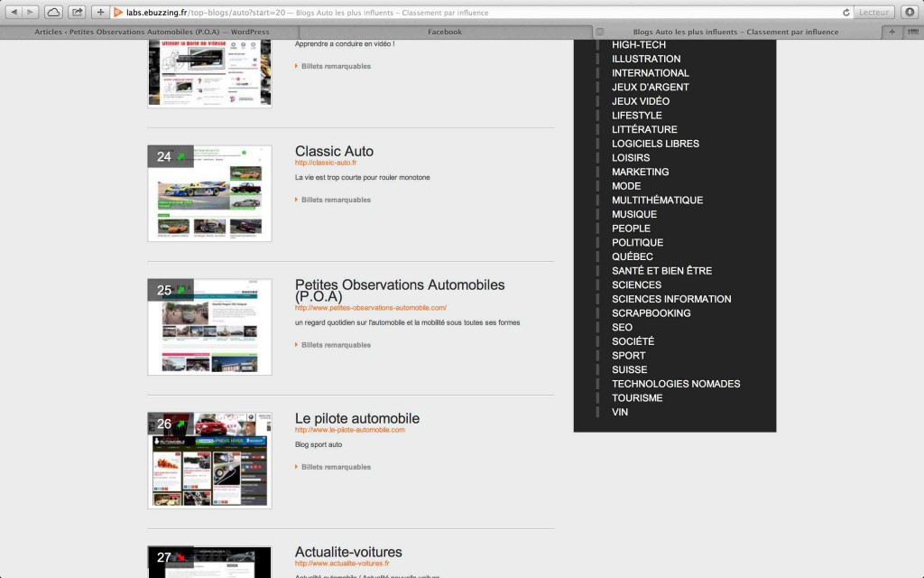924x578 pixels.
Task: Select the HIGH-TECH category in sidebar
Action: click(638, 44)
